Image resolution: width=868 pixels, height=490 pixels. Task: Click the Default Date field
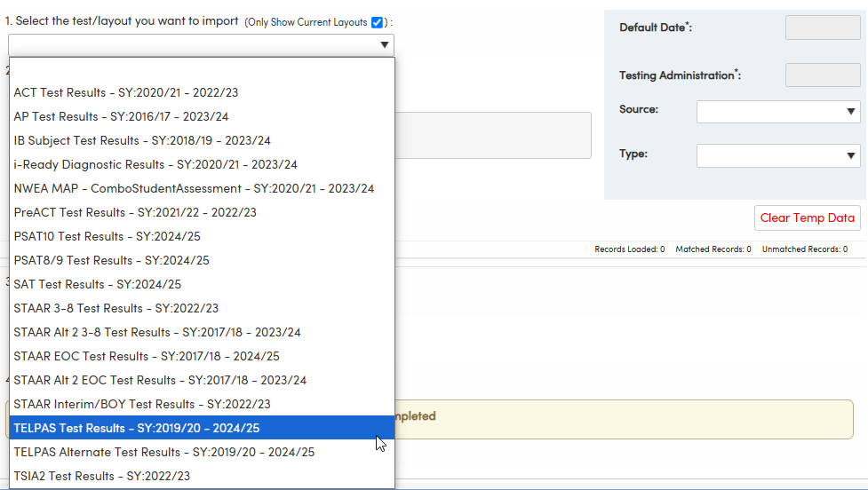click(823, 28)
